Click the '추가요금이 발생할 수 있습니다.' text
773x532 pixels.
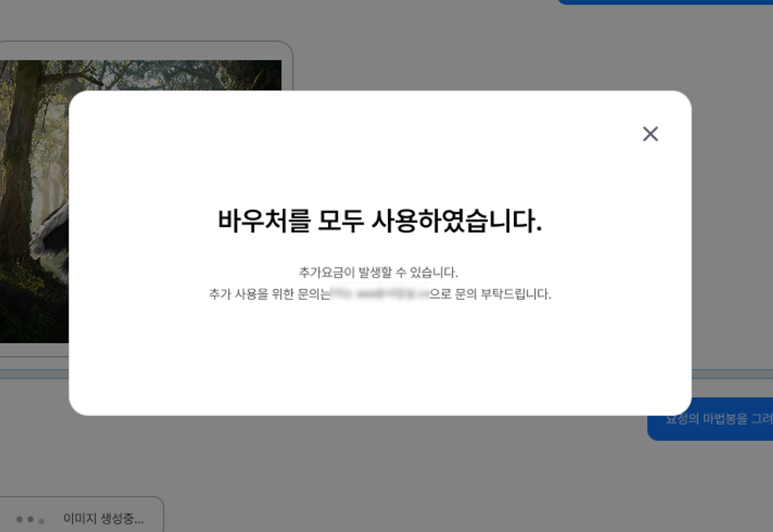[378, 272]
